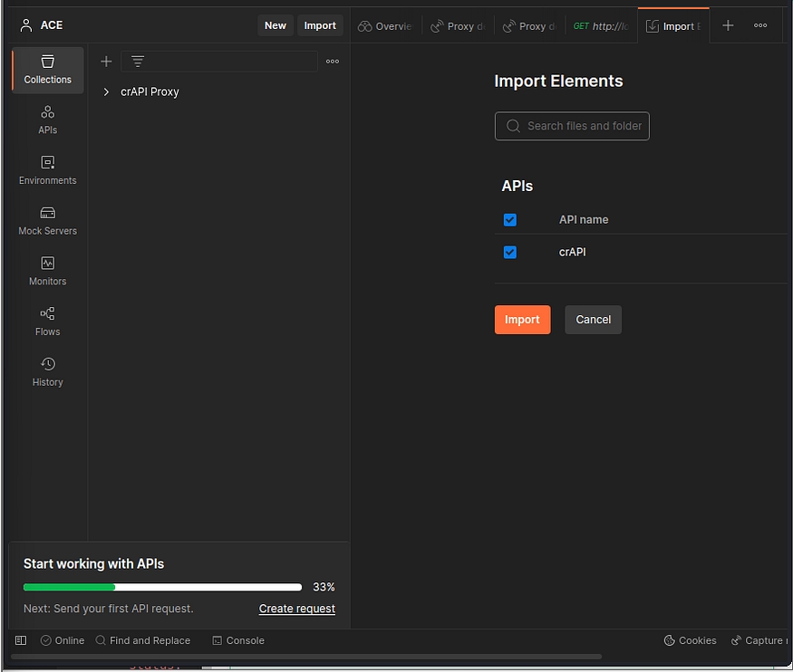Click the 33% onboarding progress bar
The width and height of the screenshot is (793, 672).
(162, 587)
